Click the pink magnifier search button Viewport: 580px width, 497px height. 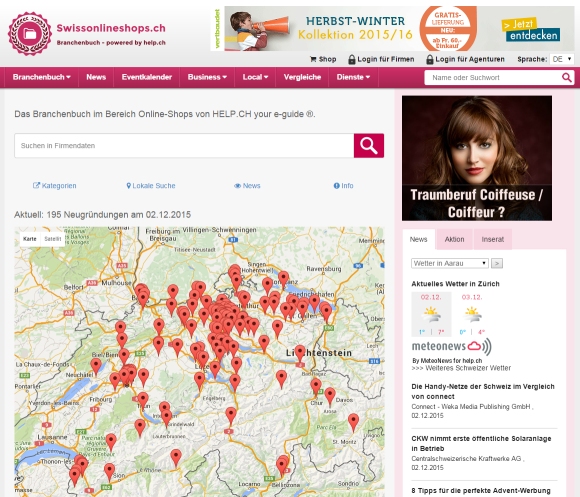point(369,146)
